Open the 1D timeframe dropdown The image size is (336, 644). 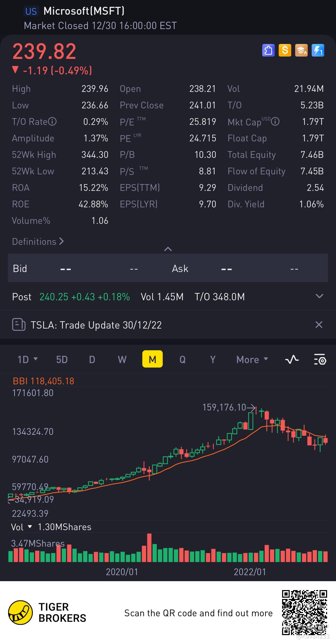point(27,359)
